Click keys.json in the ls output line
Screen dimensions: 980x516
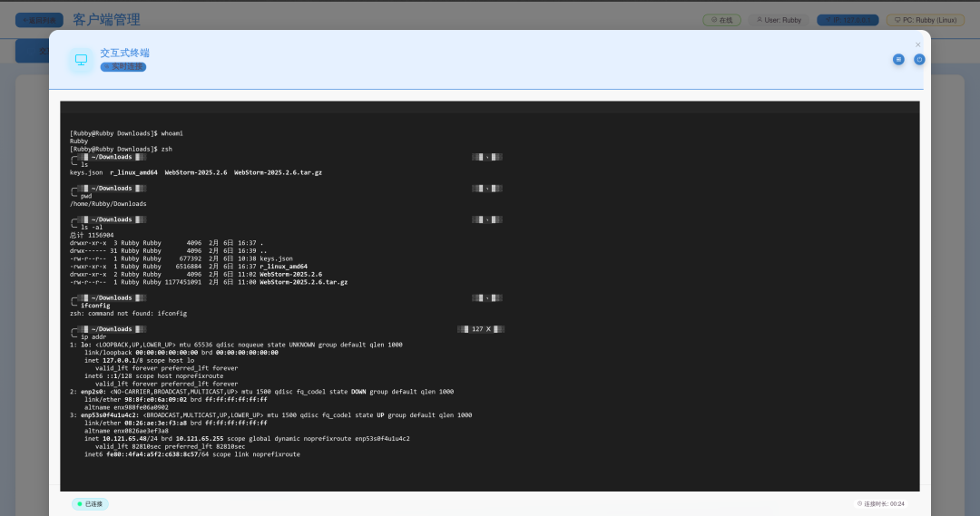pos(86,172)
